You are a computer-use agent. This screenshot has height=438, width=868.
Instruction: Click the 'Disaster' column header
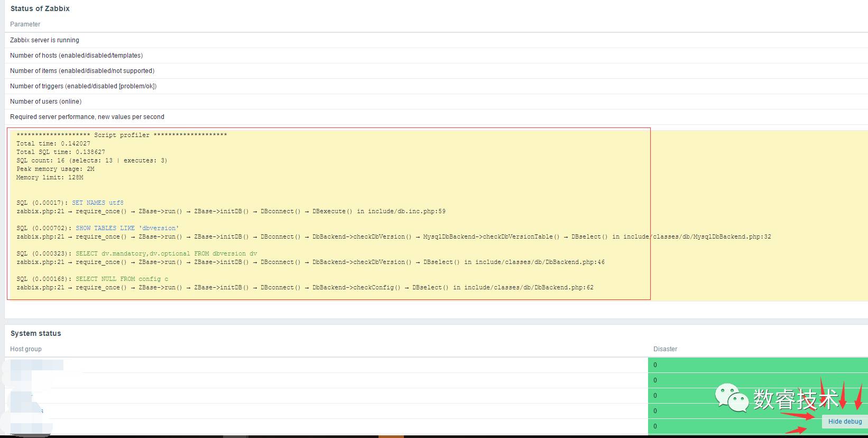665,349
